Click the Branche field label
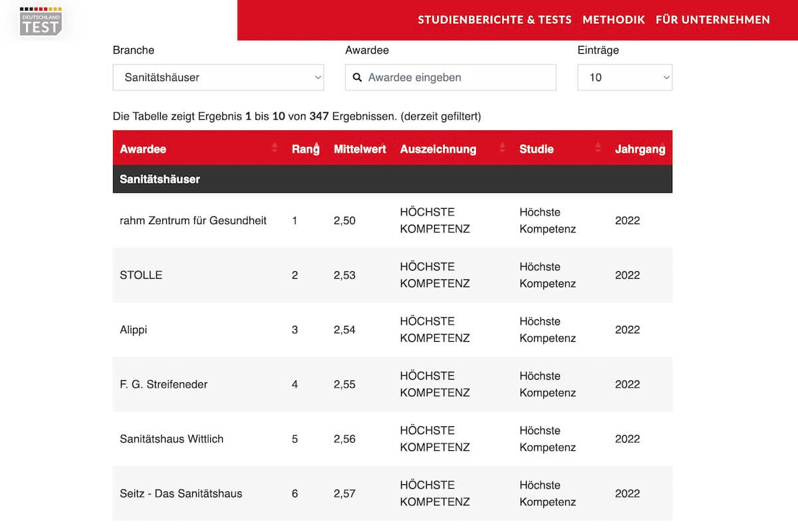 point(134,50)
